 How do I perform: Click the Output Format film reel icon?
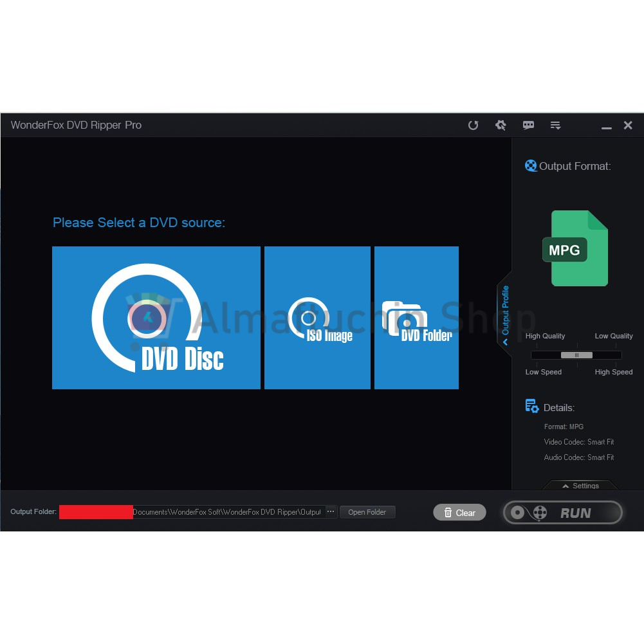[x=531, y=165]
